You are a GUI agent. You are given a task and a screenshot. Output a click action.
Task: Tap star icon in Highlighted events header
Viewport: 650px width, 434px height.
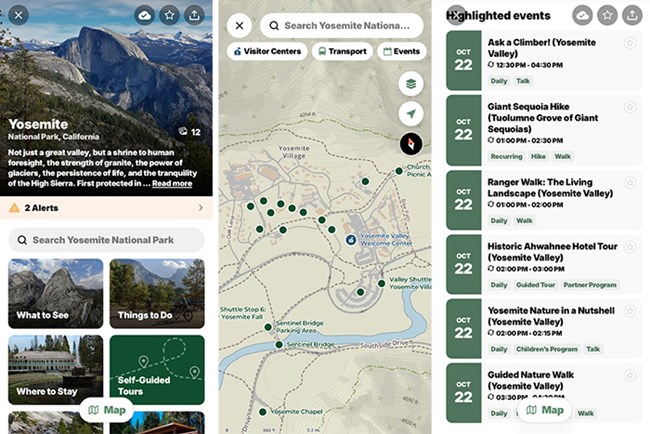click(x=607, y=15)
